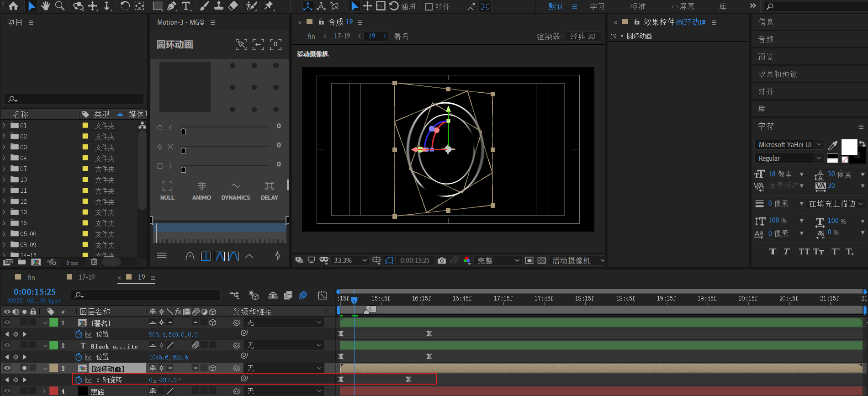
Task: Open the Microsoft YaHei UI font dropdown
Action: (x=789, y=144)
